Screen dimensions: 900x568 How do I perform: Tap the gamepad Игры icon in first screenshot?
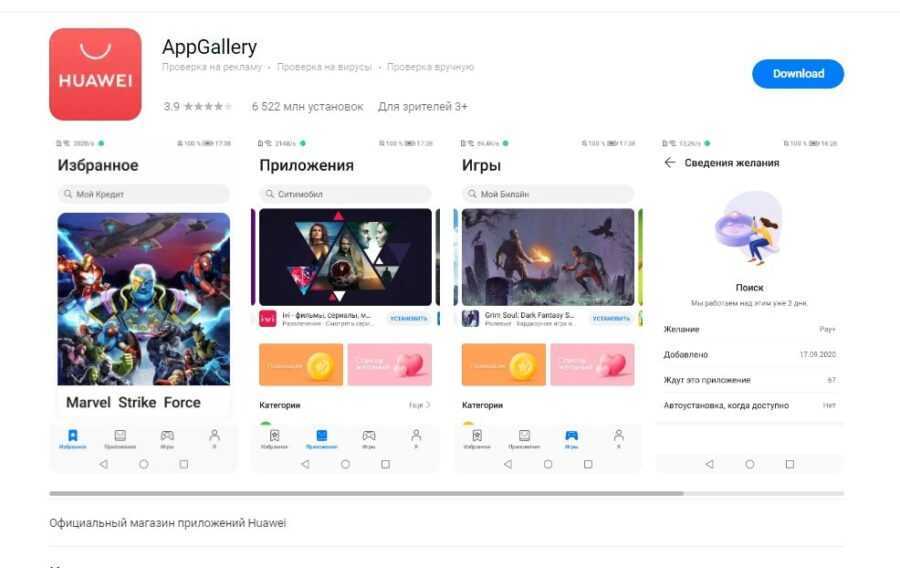pos(167,435)
